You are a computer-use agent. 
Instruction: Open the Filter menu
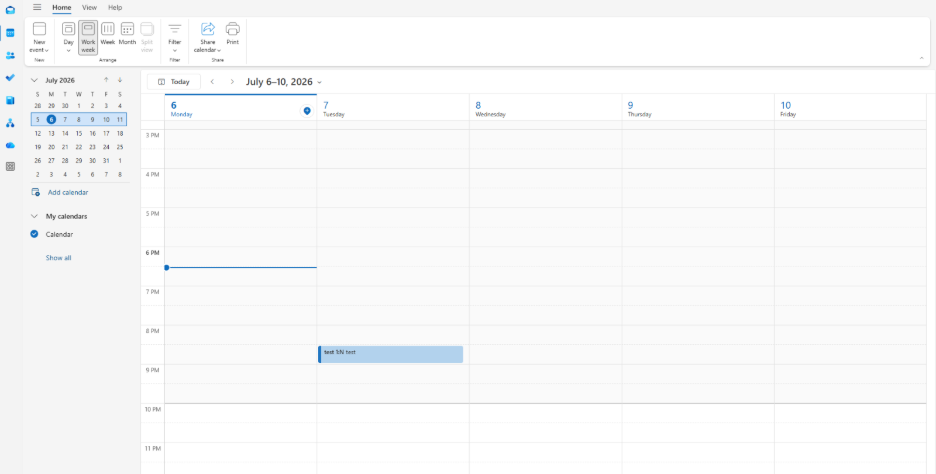point(174,38)
